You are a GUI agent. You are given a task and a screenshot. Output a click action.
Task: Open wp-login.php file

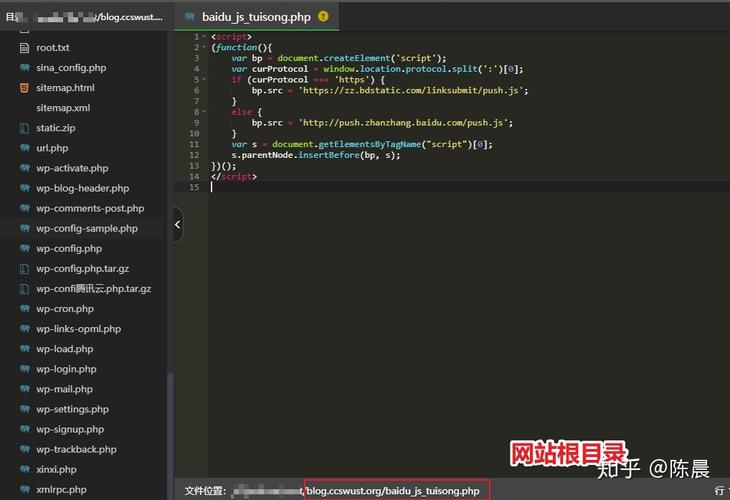pyautogui.click(x=66, y=369)
